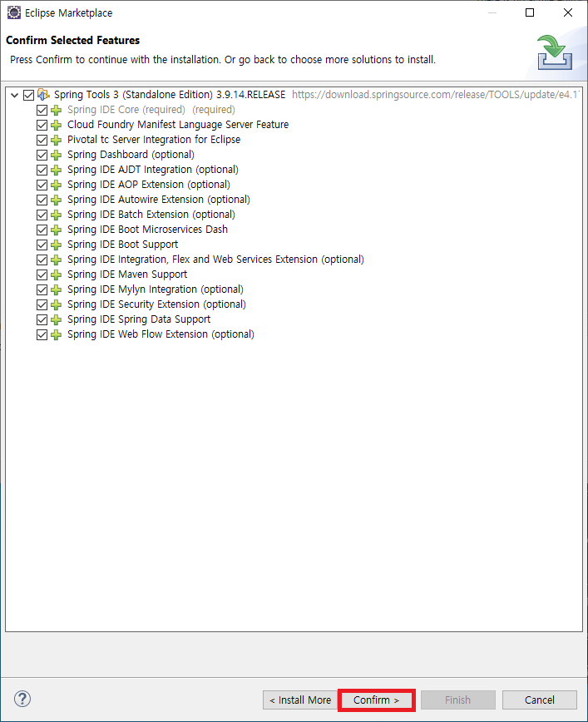Select Spring IDE Maven Support label
This screenshot has height=722, width=588.
pyautogui.click(x=127, y=274)
